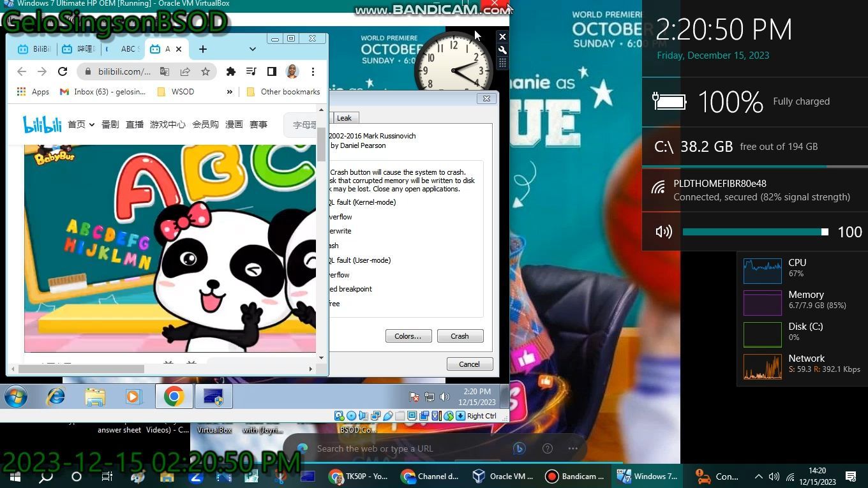Click the Crash button in NotMyFault
The width and height of the screenshot is (868, 488).
(x=460, y=336)
